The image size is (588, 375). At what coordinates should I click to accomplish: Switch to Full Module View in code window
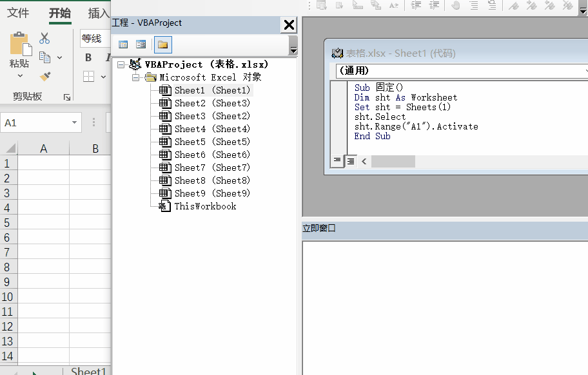click(351, 162)
